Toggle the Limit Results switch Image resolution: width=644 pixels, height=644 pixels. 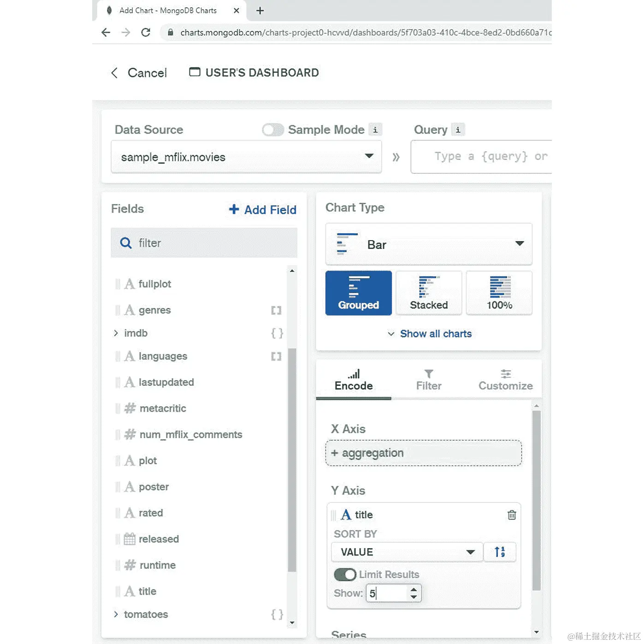tap(345, 574)
